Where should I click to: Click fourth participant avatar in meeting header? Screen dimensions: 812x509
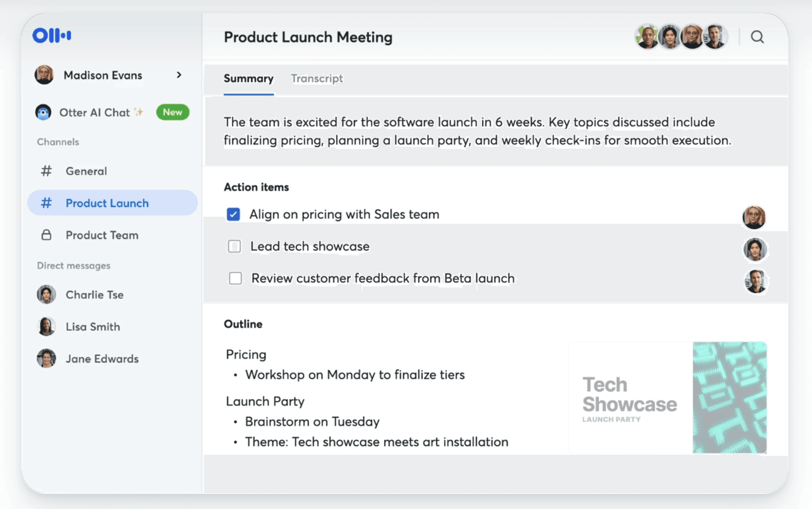715,37
